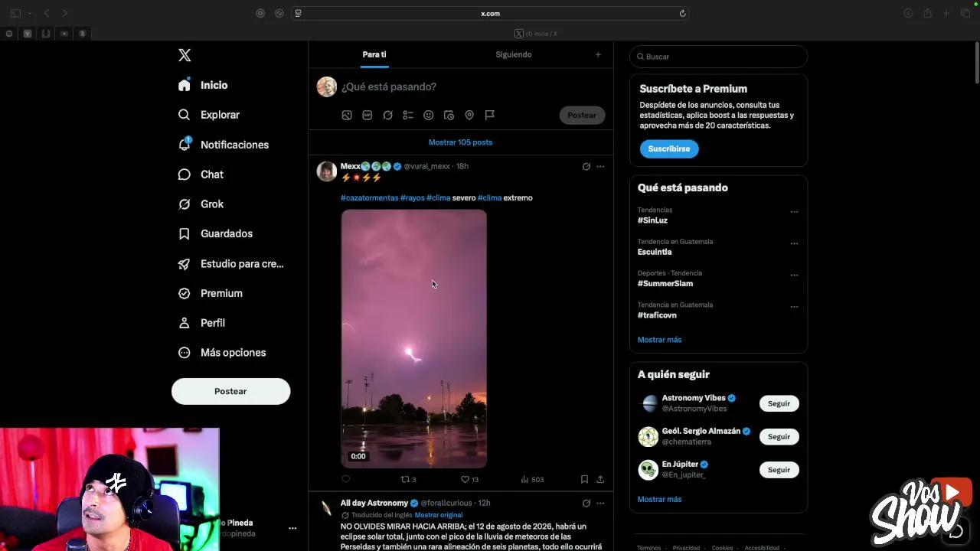
Task: Open the #SummerSlam trend
Action: coord(665,283)
